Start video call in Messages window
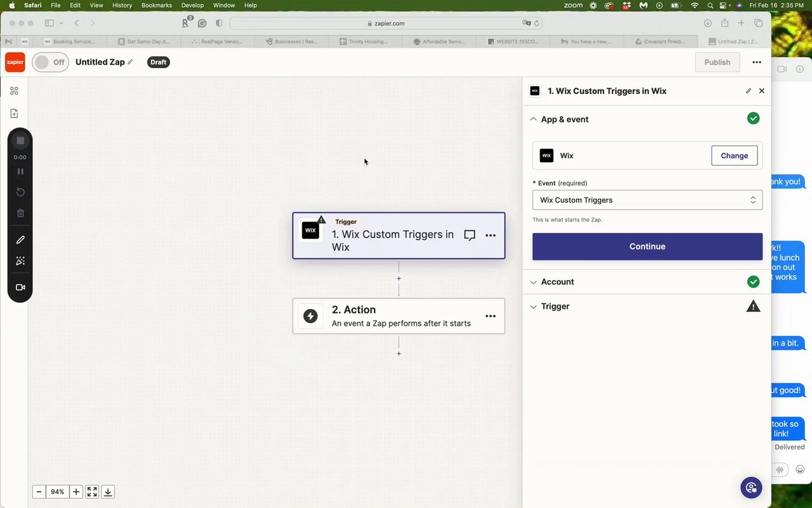The height and width of the screenshot is (508, 812). click(782, 69)
